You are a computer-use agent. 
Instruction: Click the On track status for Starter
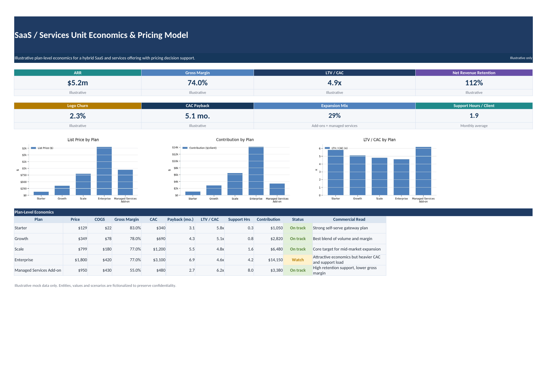pos(298,228)
